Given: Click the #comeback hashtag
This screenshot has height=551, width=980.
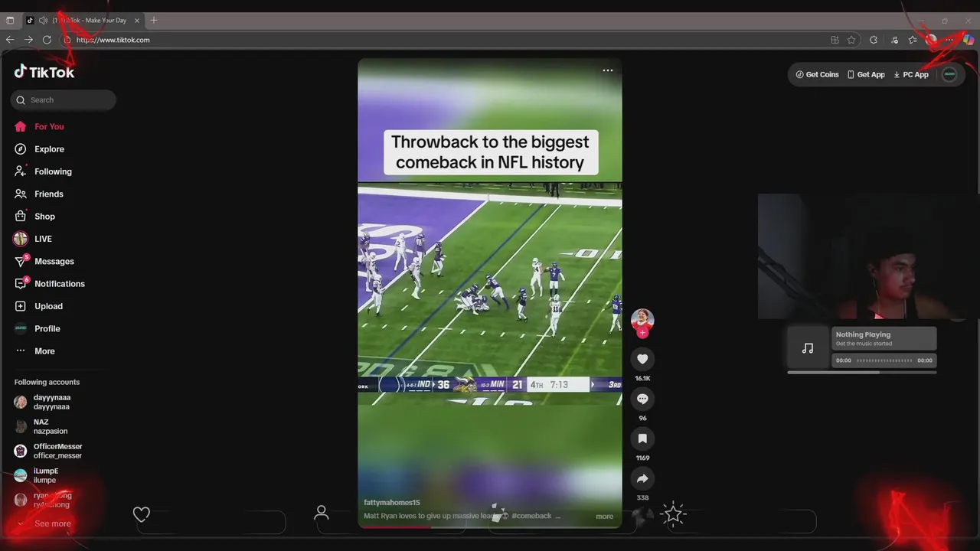Looking at the screenshot, I should (x=531, y=516).
